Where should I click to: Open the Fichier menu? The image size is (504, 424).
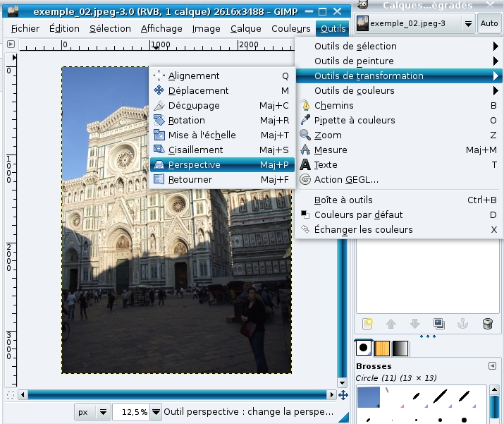click(25, 29)
